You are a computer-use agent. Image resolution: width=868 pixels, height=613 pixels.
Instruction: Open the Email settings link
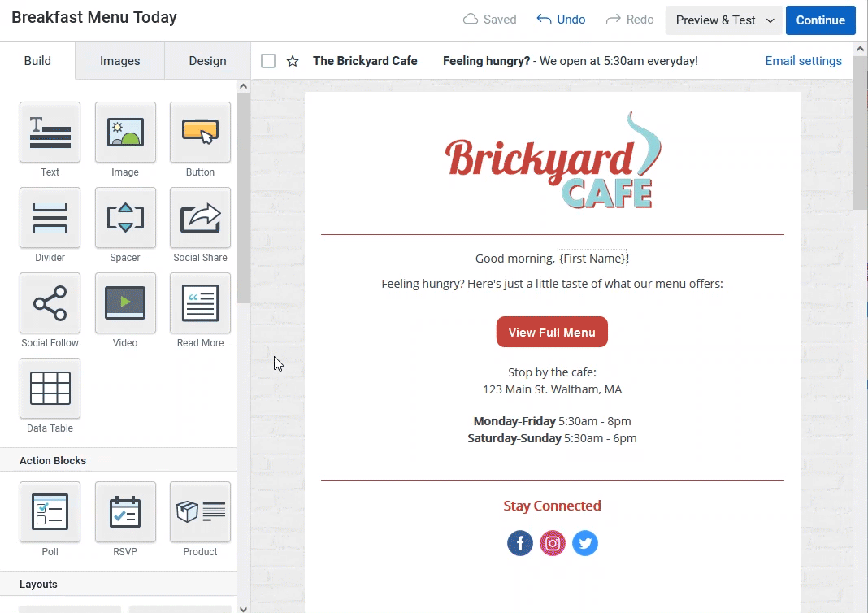(x=803, y=61)
